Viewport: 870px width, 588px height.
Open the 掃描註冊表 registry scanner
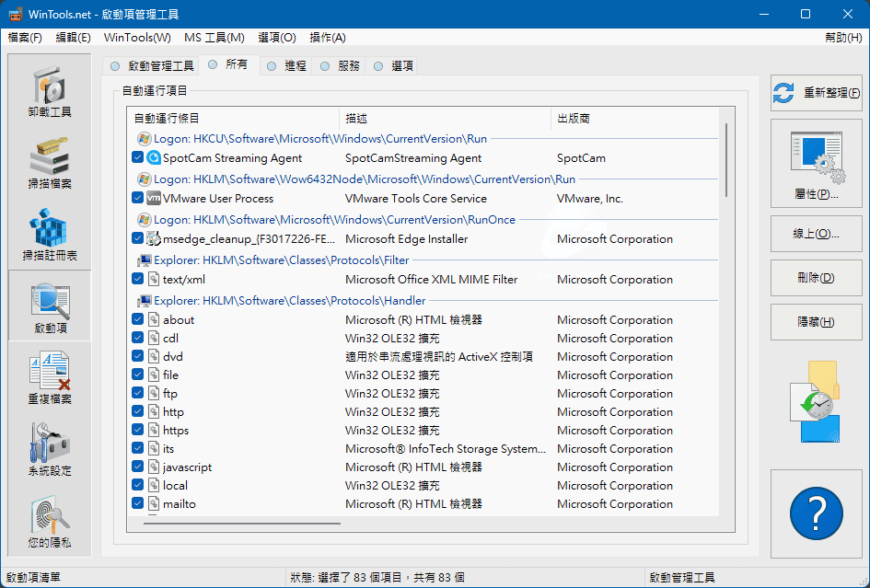[50, 236]
